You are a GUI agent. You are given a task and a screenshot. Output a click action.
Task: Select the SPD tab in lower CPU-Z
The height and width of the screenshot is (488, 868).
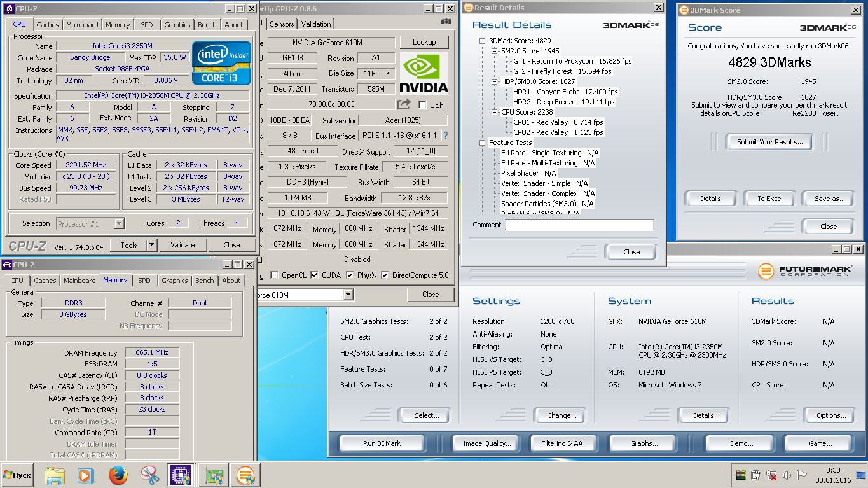(144, 281)
